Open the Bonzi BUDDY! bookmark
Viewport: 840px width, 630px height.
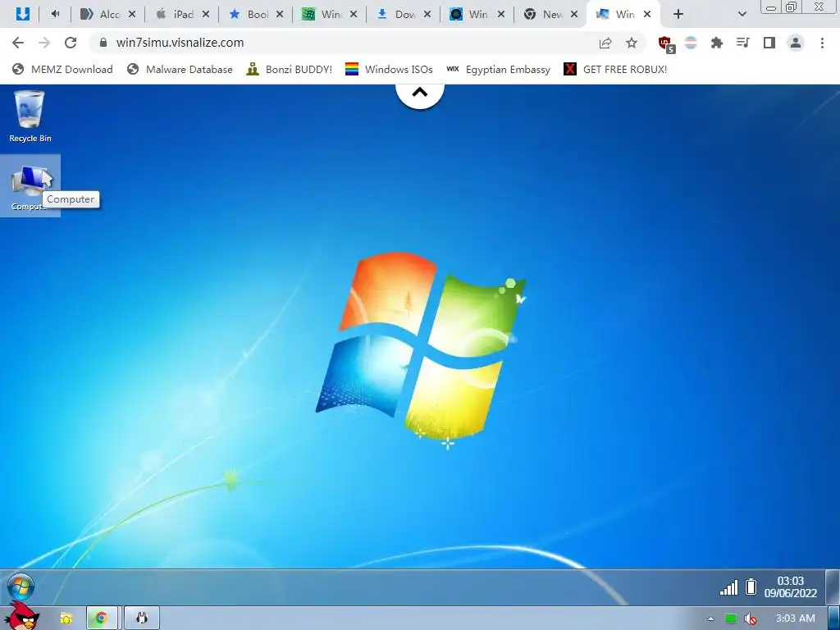coord(290,69)
